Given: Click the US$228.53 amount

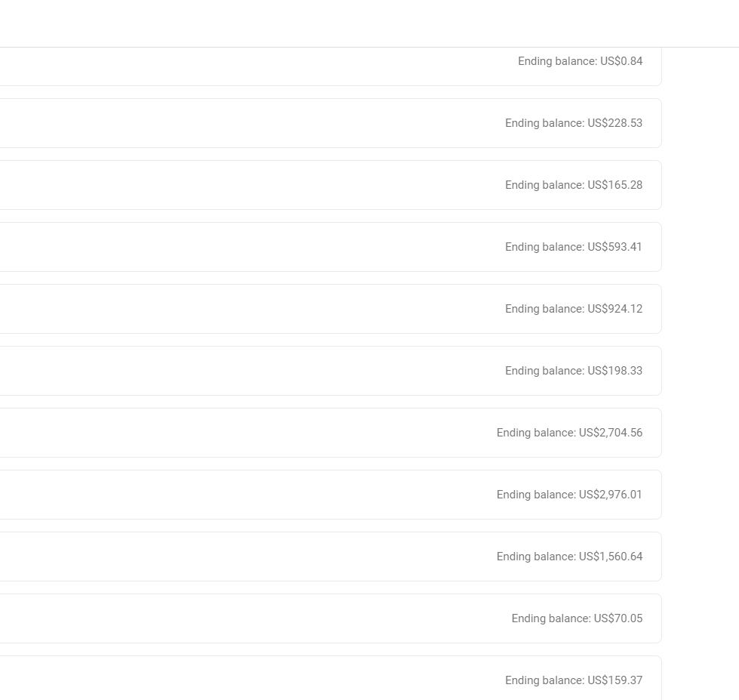Looking at the screenshot, I should [x=615, y=123].
